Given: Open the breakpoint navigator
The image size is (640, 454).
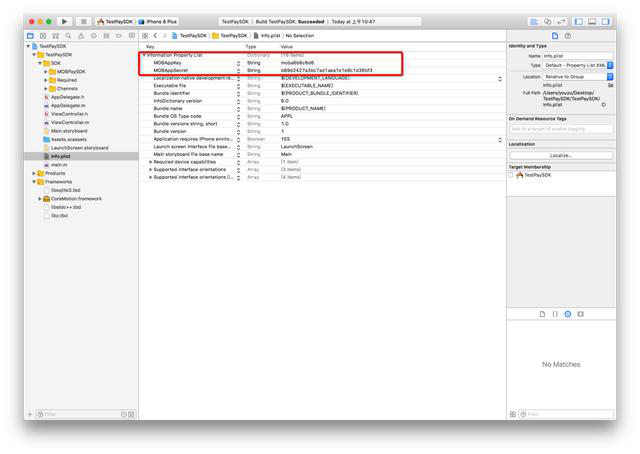Looking at the screenshot, I should (119, 36).
